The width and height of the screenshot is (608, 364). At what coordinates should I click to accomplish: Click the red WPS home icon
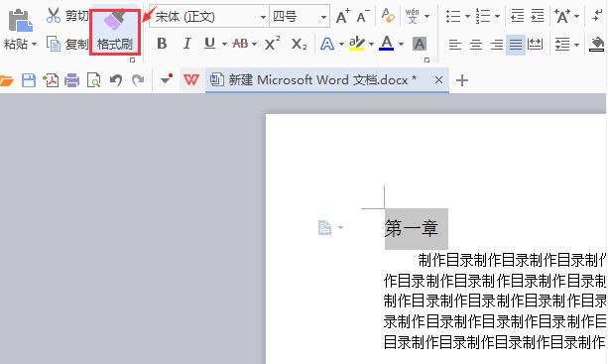coord(191,80)
